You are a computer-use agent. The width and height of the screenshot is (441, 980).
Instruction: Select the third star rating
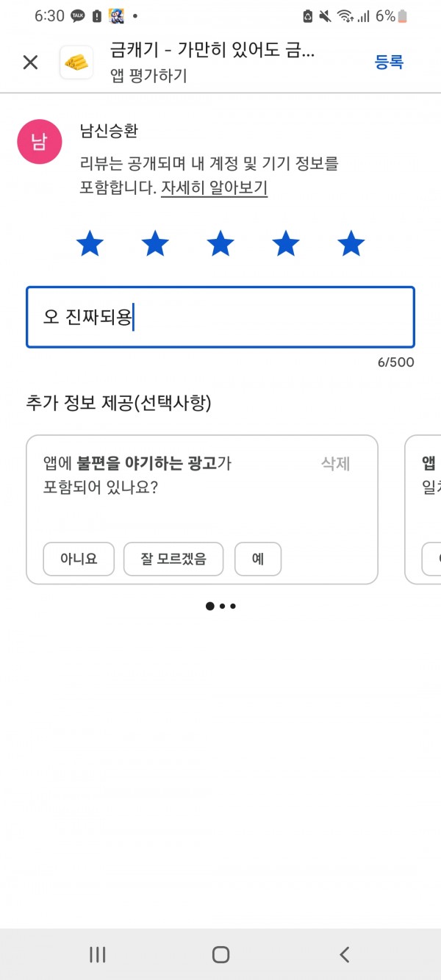click(220, 243)
